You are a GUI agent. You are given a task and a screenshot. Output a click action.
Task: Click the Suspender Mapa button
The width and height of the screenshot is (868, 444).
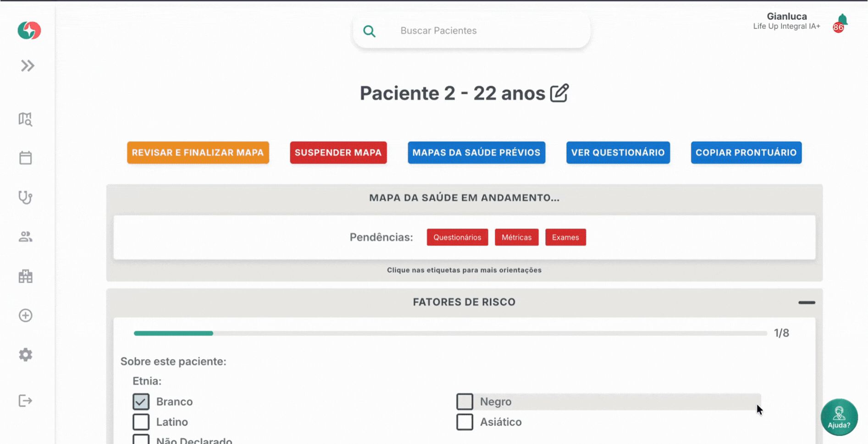(x=338, y=153)
